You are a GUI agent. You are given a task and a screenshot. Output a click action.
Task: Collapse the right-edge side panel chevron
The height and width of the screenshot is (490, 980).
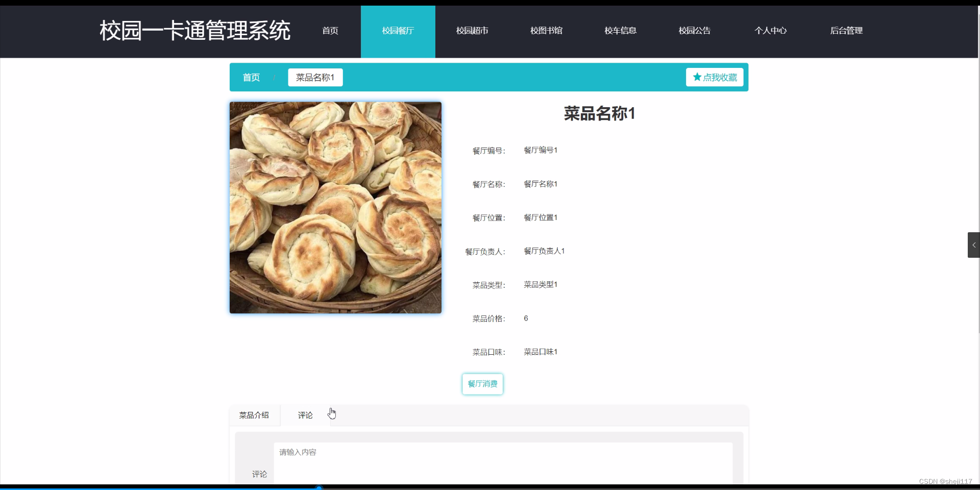coord(974,245)
